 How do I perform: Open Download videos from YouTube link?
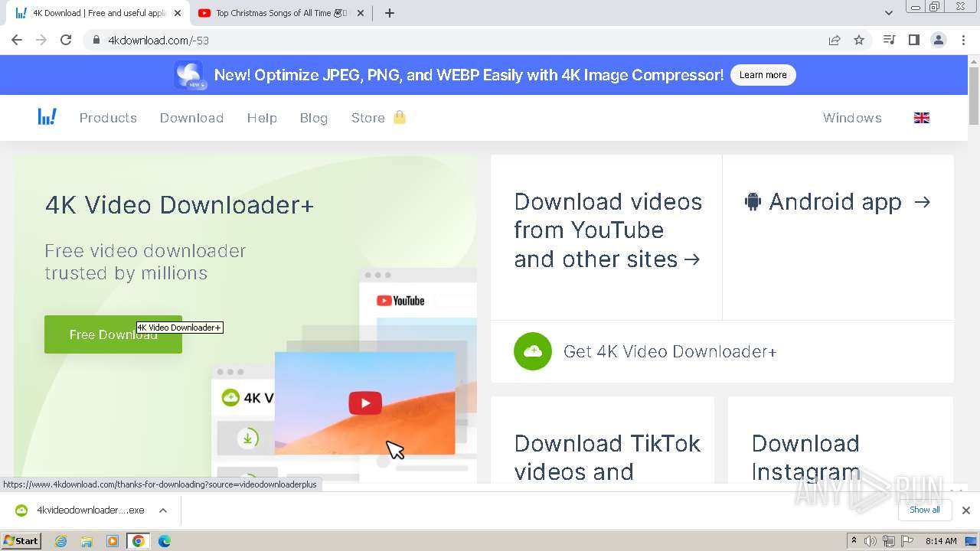click(608, 230)
